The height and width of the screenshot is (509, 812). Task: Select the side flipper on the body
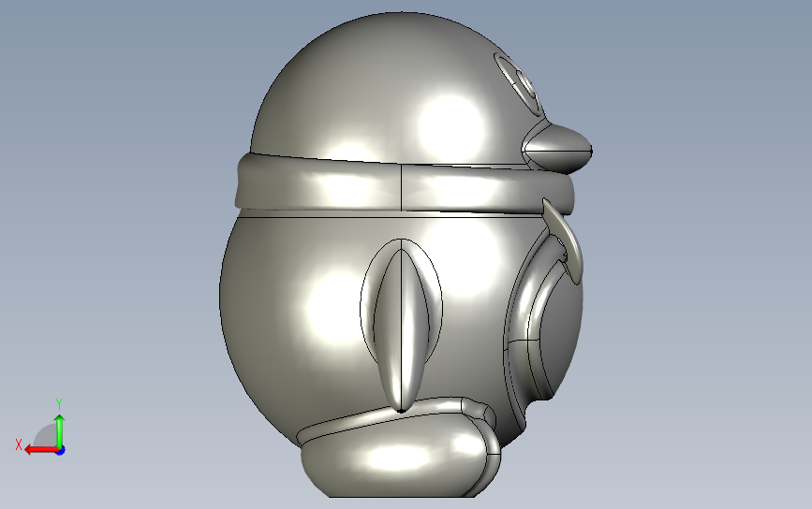(x=402, y=326)
